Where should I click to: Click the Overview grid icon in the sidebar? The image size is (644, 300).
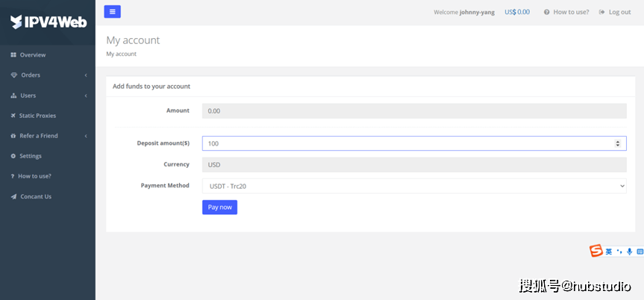pos(13,55)
